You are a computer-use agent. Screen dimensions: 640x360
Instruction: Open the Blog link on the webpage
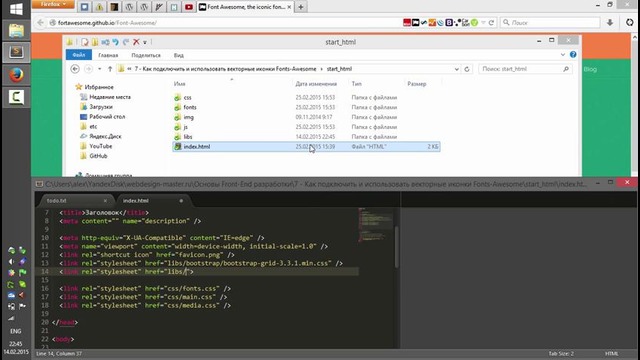pos(590,69)
